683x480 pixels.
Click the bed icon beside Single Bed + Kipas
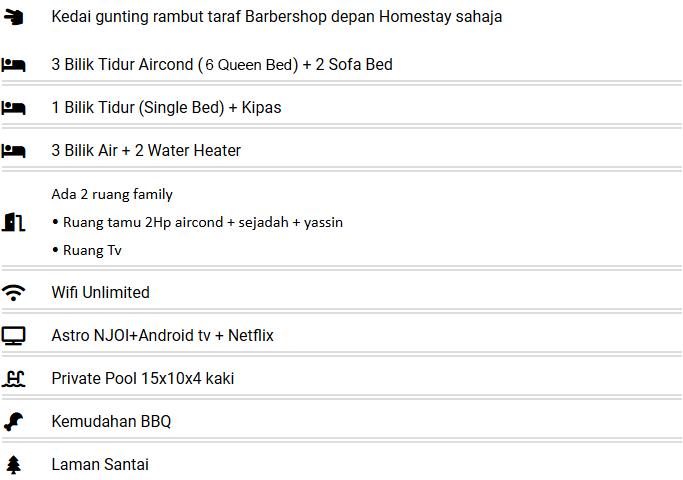[13, 107]
